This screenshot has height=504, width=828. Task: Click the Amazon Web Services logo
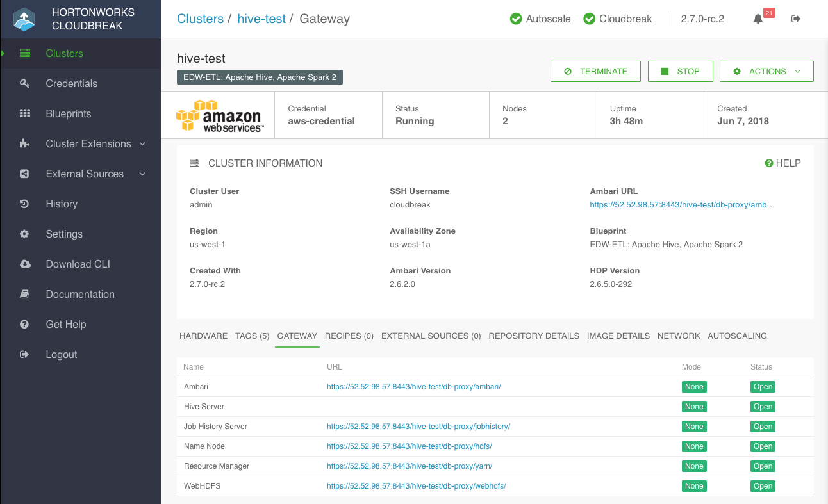coord(219,115)
